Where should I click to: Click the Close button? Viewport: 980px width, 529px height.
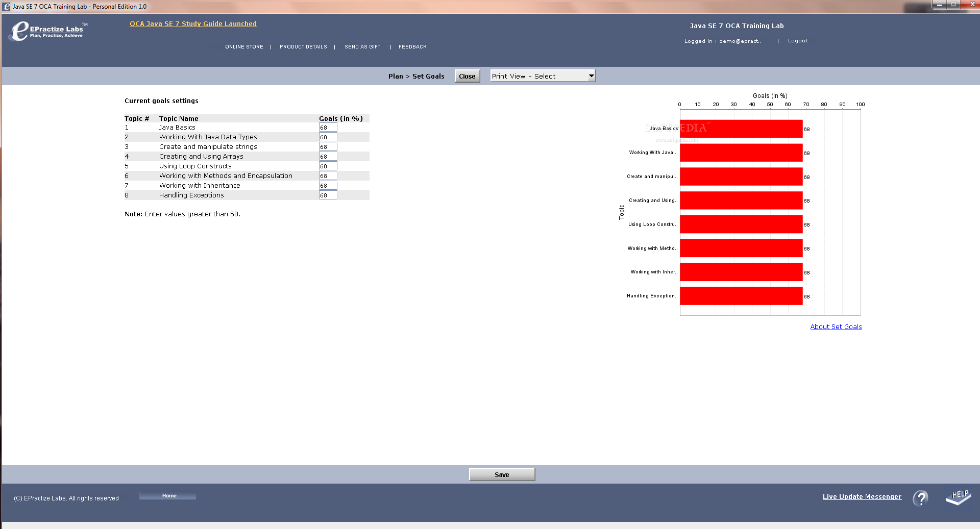pyautogui.click(x=467, y=76)
